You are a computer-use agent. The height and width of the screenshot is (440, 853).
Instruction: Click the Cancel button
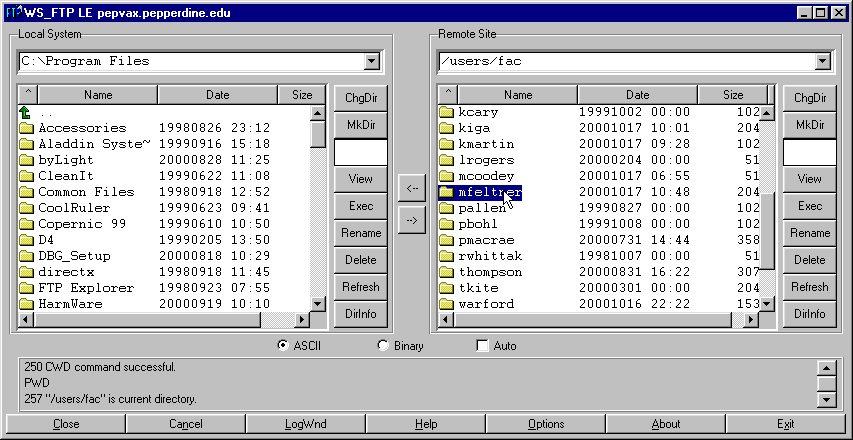(x=186, y=424)
